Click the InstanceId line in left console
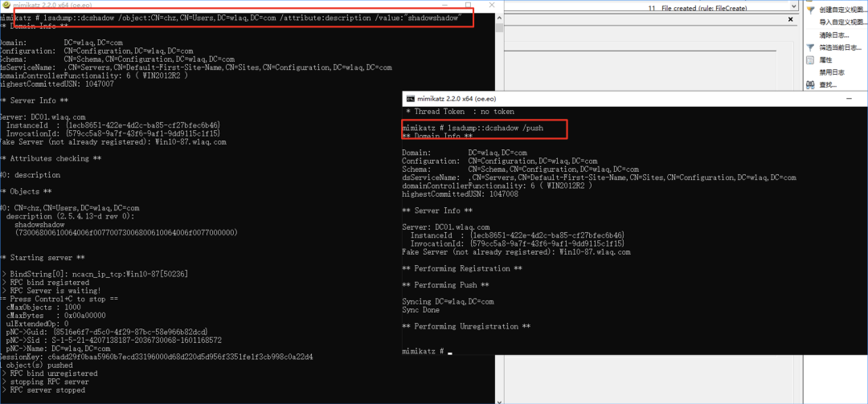This screenshot has width=868, height=404. tap(113, 125)
